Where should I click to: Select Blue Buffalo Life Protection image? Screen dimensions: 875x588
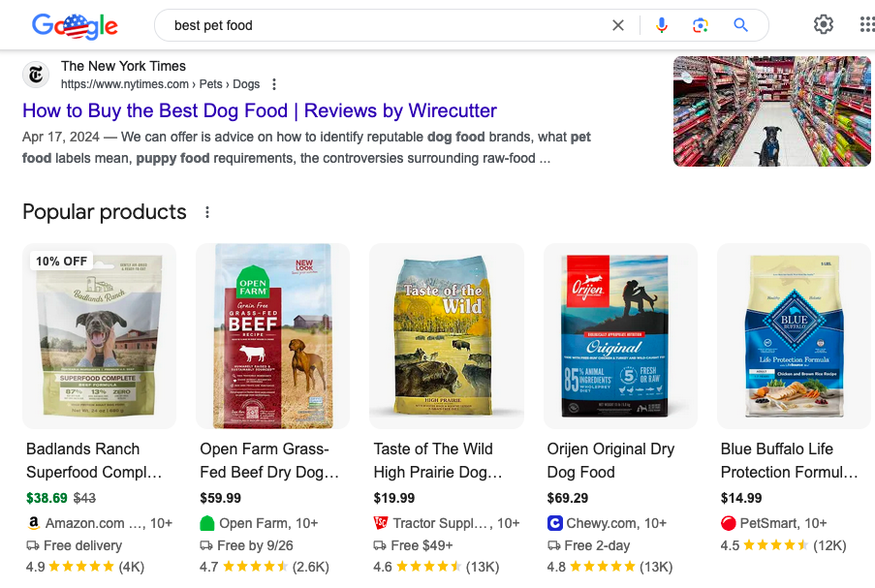[794, 336]
